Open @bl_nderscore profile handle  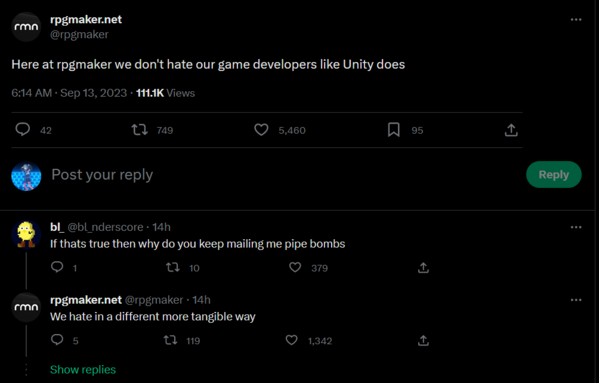tap(105, 227)
